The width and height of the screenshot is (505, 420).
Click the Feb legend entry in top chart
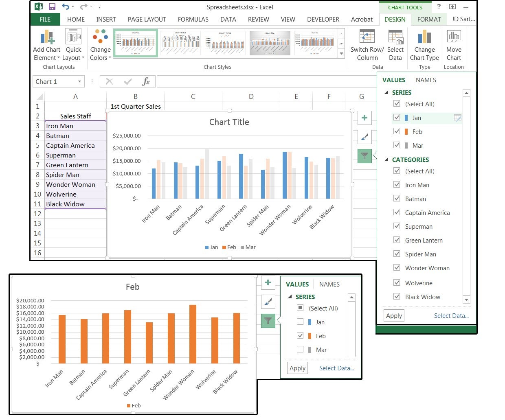coord(229,247)
